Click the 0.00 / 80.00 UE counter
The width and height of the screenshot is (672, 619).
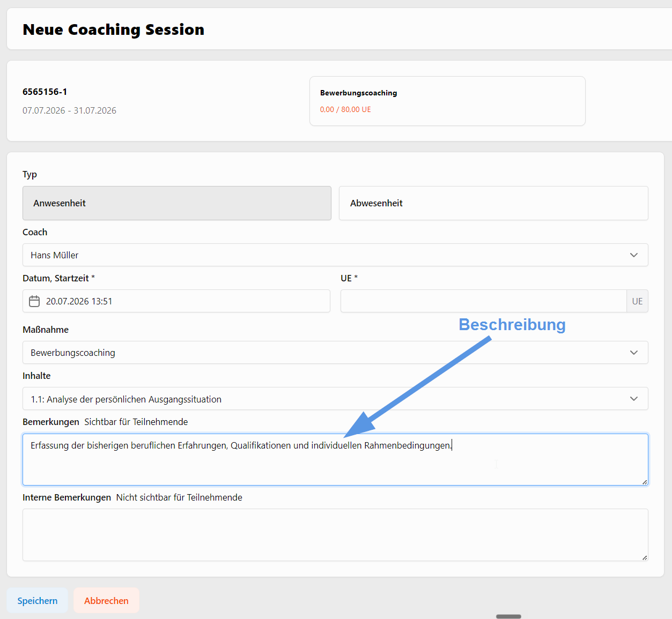(x=345, y=109)
